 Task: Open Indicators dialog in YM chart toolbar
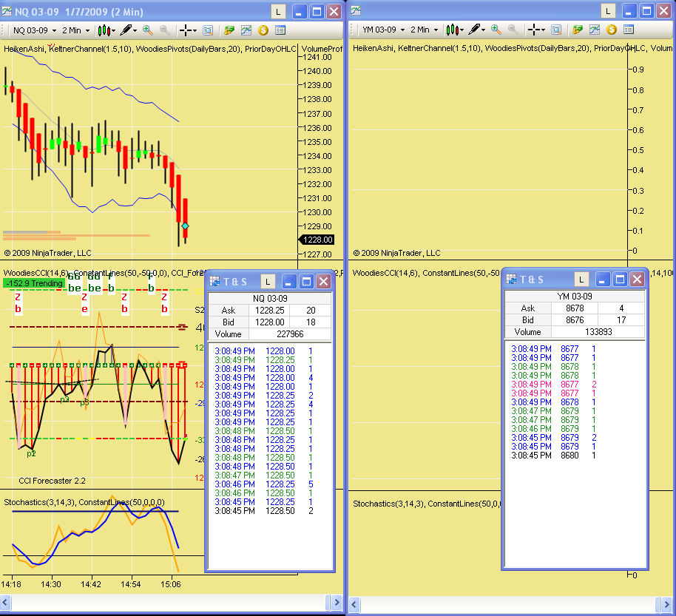tap(595, 30)
